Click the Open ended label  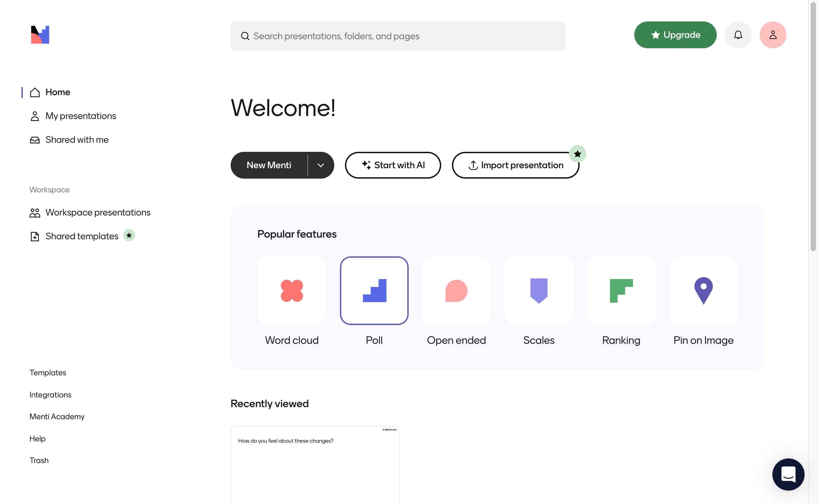click(x=456, y=340)
